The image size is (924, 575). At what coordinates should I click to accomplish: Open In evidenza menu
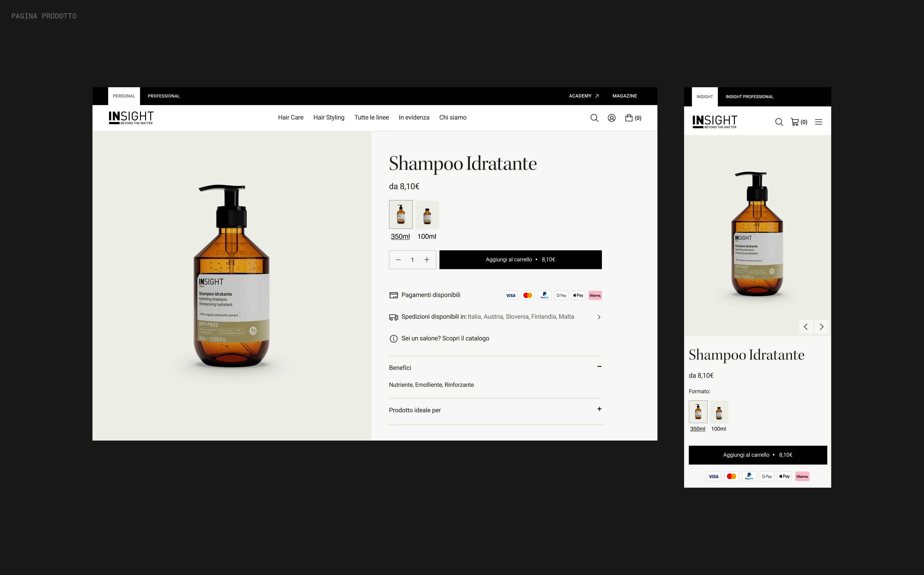click(414, 117)
